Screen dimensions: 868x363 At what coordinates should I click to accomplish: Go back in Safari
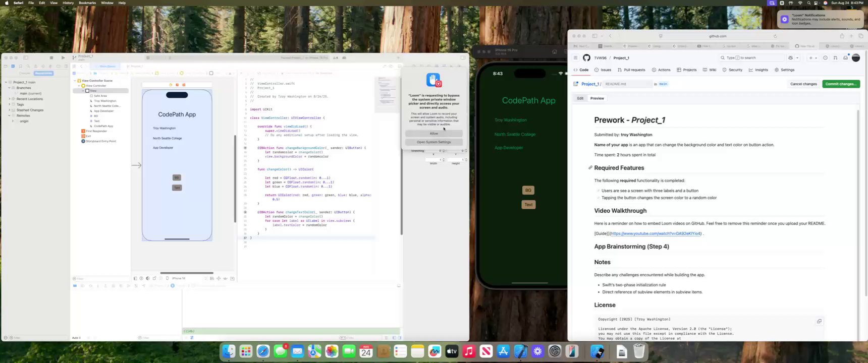pyautogui.click(x=610, y=36)
